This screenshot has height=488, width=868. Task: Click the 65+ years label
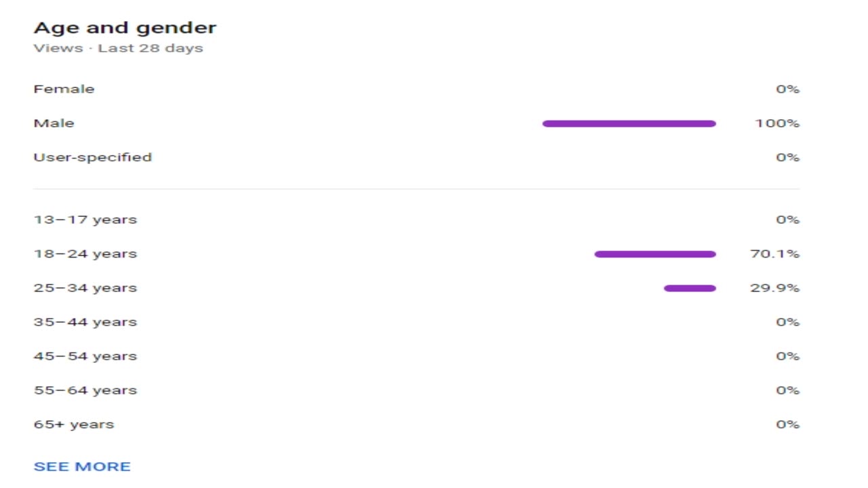(x=73, y=424)
